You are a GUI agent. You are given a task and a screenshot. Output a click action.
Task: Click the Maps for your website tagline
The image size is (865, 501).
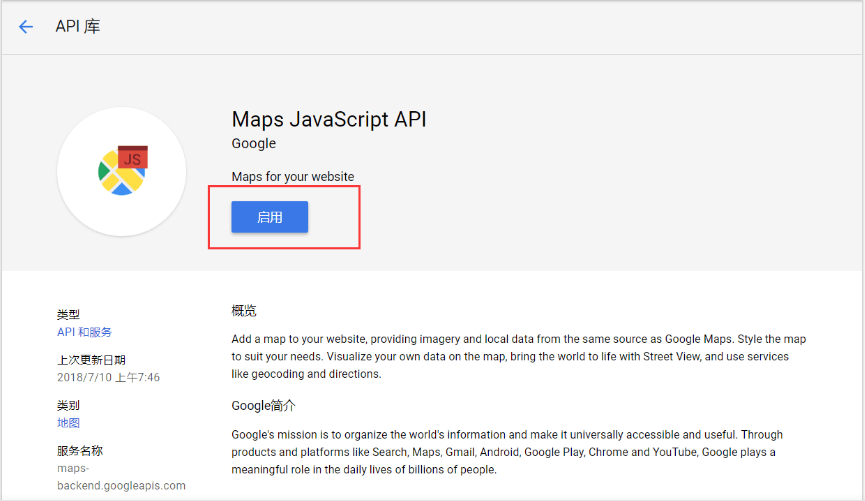(x=293, y=177)
